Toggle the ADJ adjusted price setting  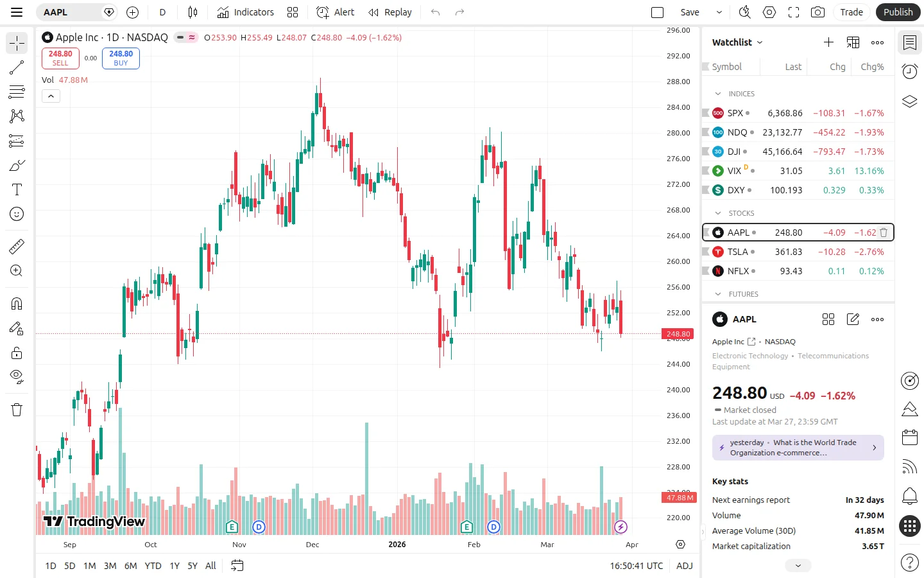click(684, 566)
